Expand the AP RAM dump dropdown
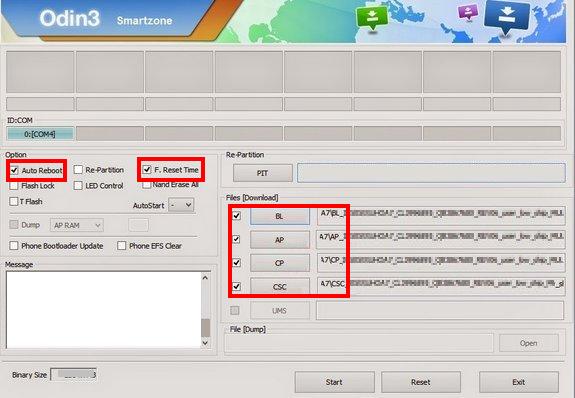 click(77, 225)
